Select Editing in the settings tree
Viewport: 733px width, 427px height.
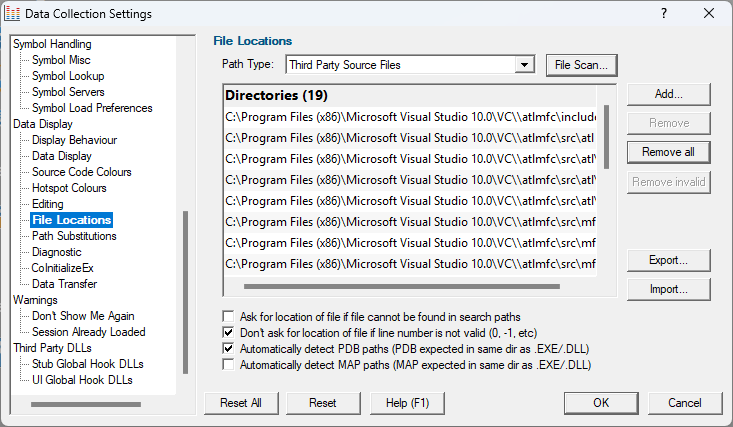tap(48, 204)
